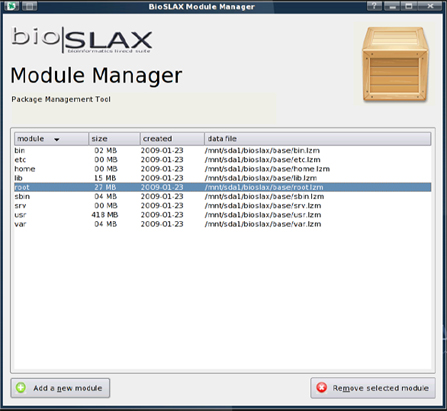Sort by size column header
This screenshot has height=411, width=447.
[114, 139]
